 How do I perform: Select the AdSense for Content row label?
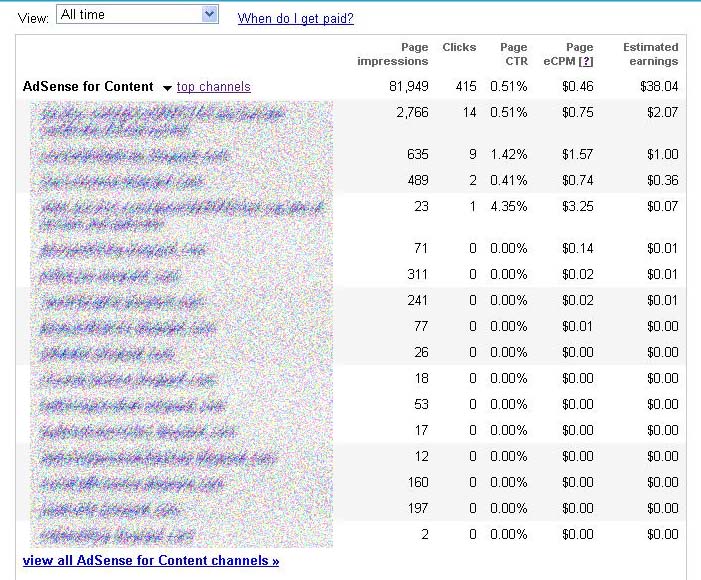88,86
